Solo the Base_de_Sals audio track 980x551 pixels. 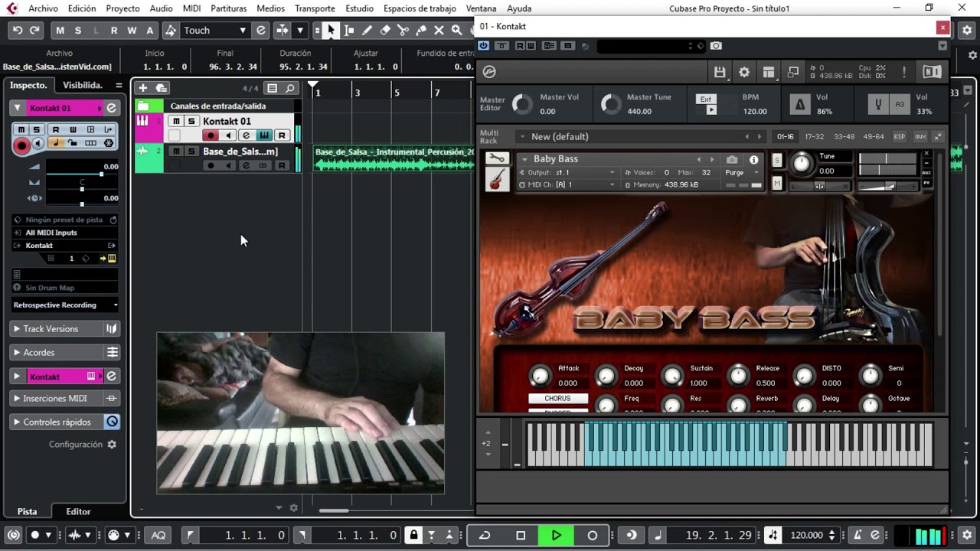(191, 152)
